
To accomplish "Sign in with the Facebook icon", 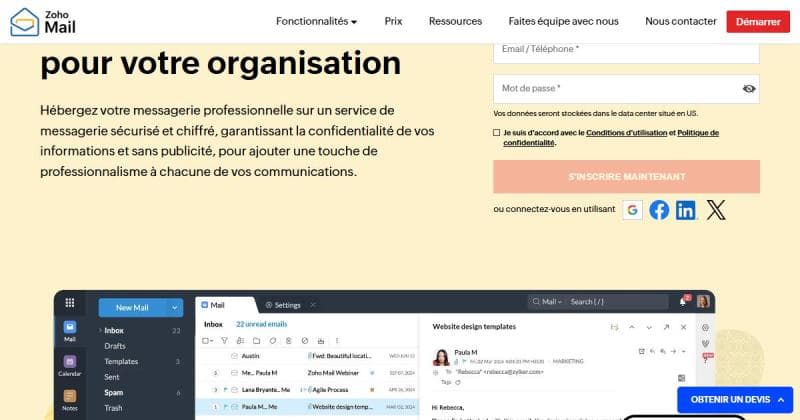I will tap(659, 210).
